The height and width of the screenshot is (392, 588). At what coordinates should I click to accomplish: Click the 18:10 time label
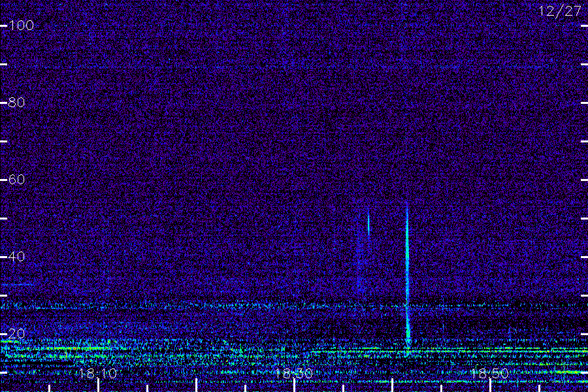98,373
